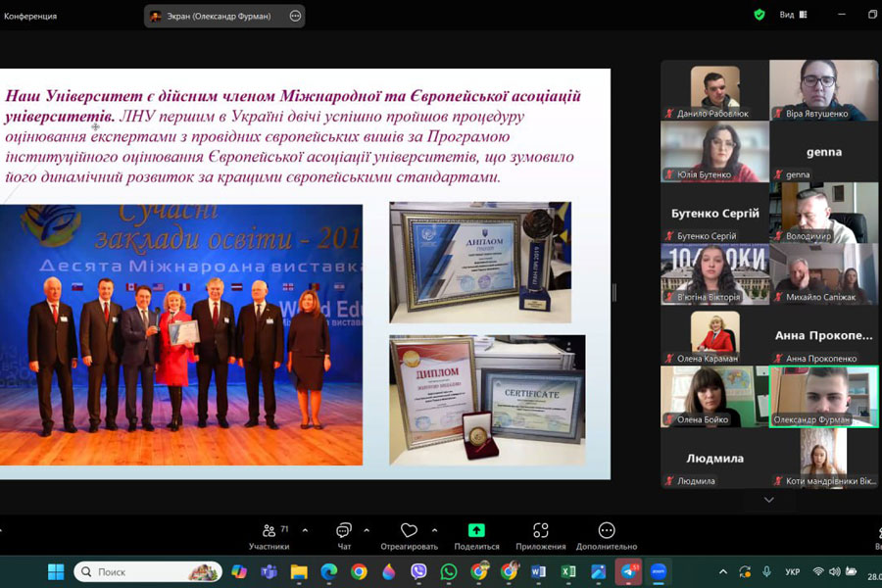The image size is (882, 588).
Task: Click the Windows taskbar search box
Action: point(147,571)
